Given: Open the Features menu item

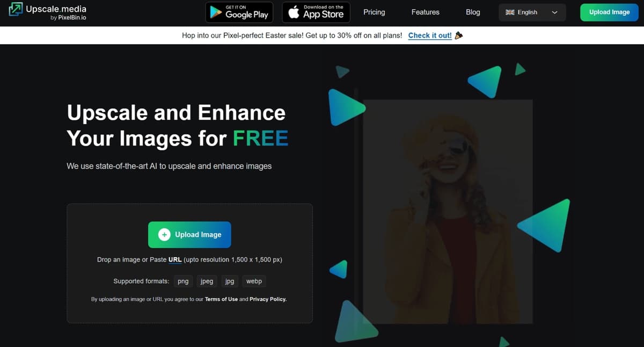Looking at the screenshot, I should [x=426, y=12].
